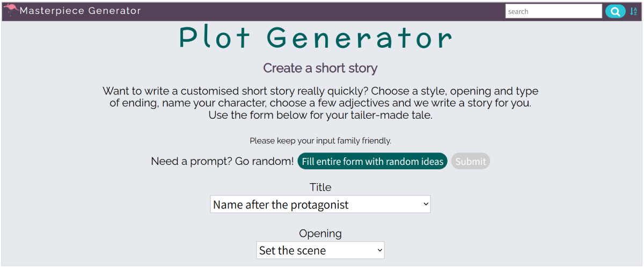Open the Title dropdown menu
The width and height of the screenshot is (644, 268).
point(320,204)
